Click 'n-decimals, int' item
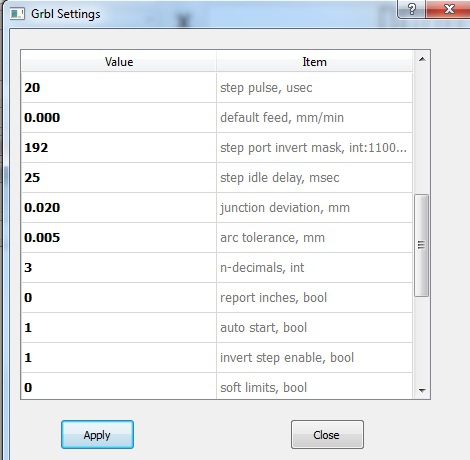This screenshot has width=470, height=460. click(315, 268)
